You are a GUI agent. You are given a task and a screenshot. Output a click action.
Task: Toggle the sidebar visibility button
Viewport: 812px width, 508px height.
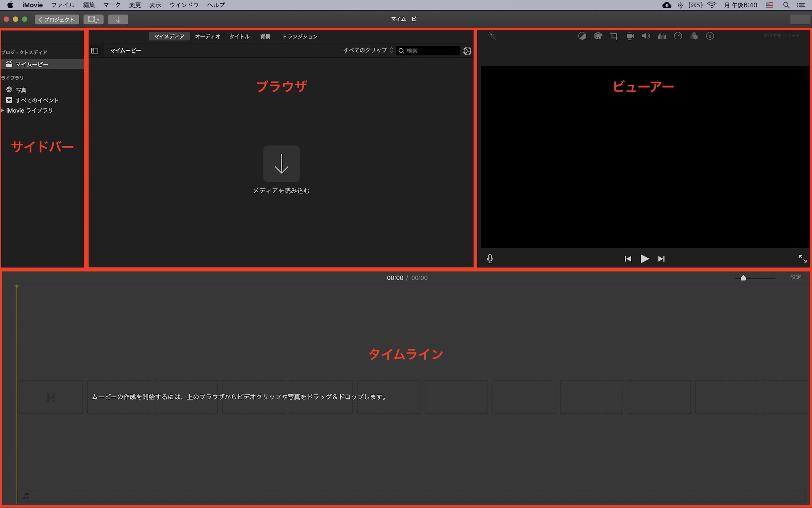tap(95, 51)
